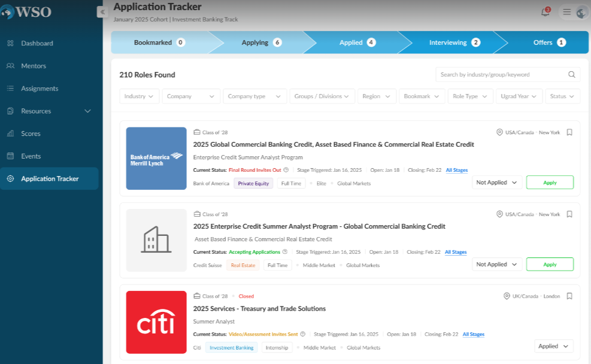591x364 pixels.
Task: Click help icon next to Final Round Invites Out
Action: coord(286,170)
